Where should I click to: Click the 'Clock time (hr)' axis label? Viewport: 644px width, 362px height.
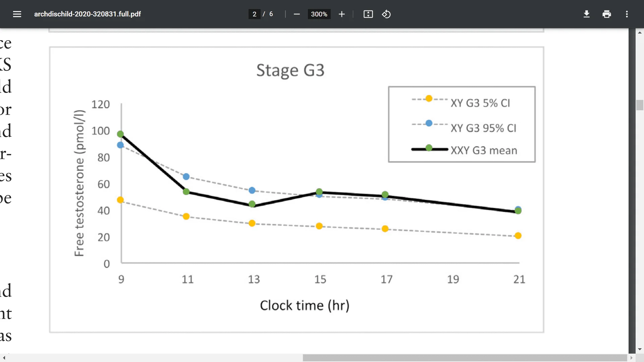[305, 305]
